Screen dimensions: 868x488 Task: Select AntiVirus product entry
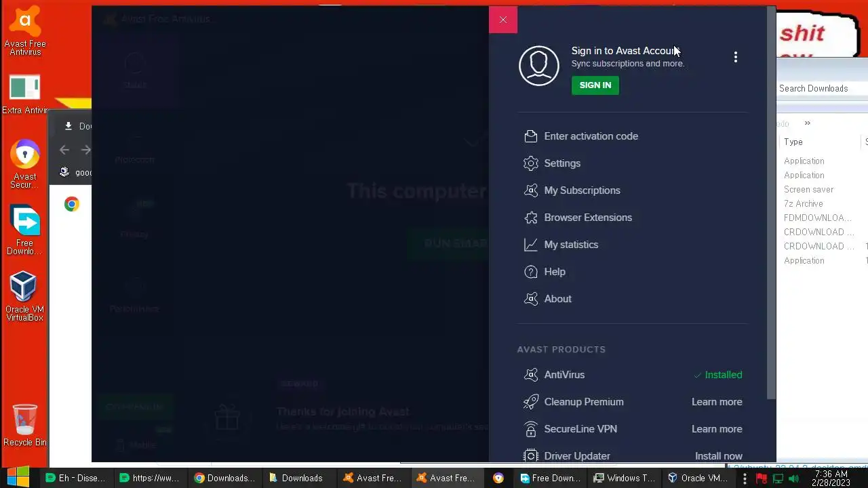(564, 375)
